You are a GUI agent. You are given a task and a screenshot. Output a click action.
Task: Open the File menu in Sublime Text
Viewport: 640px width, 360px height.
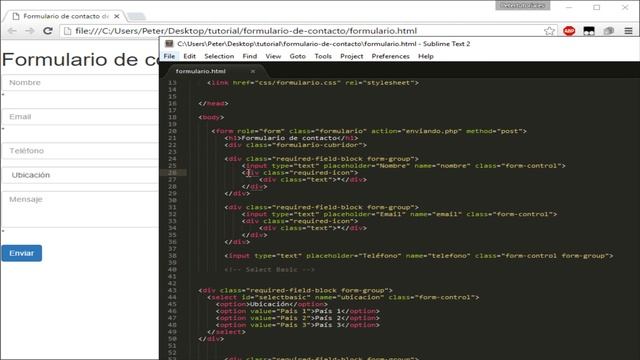(x=169, y=56)
